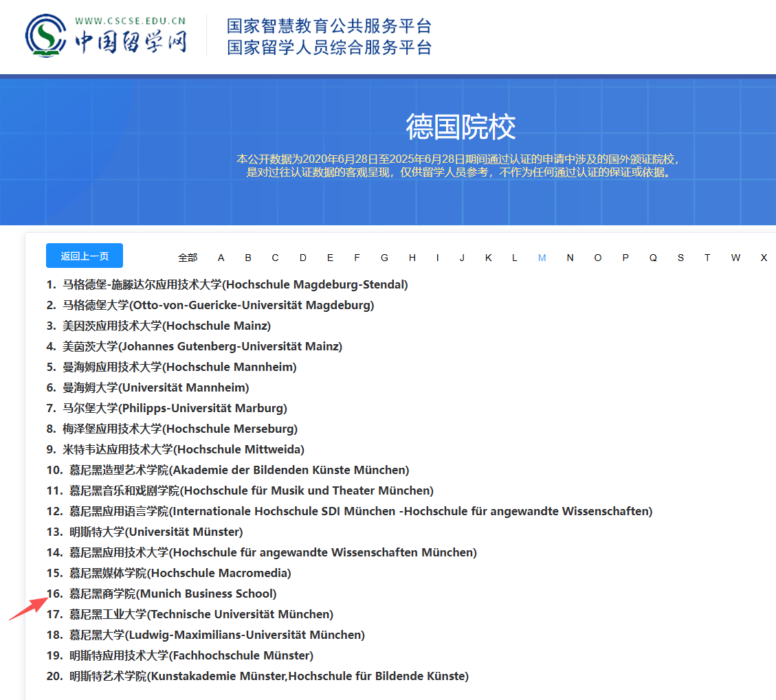Choose letter H in alphabet index
The height and width of the screenshot is (700, 776).
[x=412, y=258]
